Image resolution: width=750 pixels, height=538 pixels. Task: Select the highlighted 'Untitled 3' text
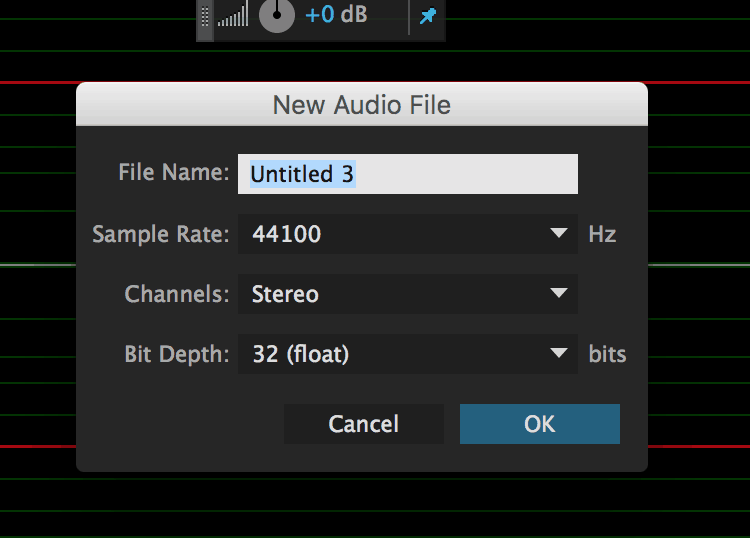pyautogui.click(x=302, y=174)
